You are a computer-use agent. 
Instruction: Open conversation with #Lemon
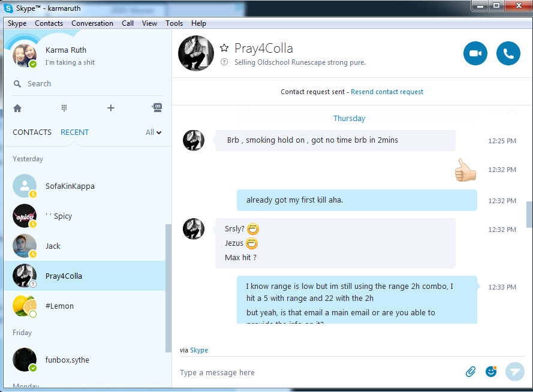tap(85, 306)
